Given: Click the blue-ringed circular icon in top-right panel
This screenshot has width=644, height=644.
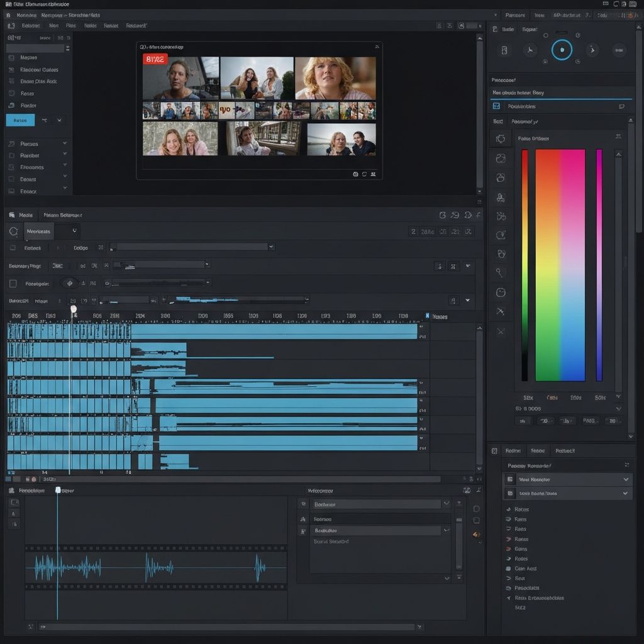Looking at the screenshot, I should coord(562,50).
